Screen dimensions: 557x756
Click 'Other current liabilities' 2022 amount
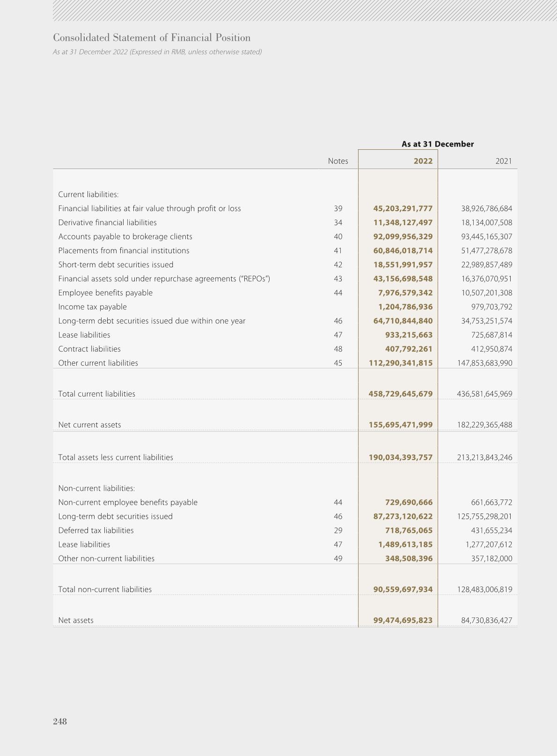pyautogui.click(x=400, y=363)
